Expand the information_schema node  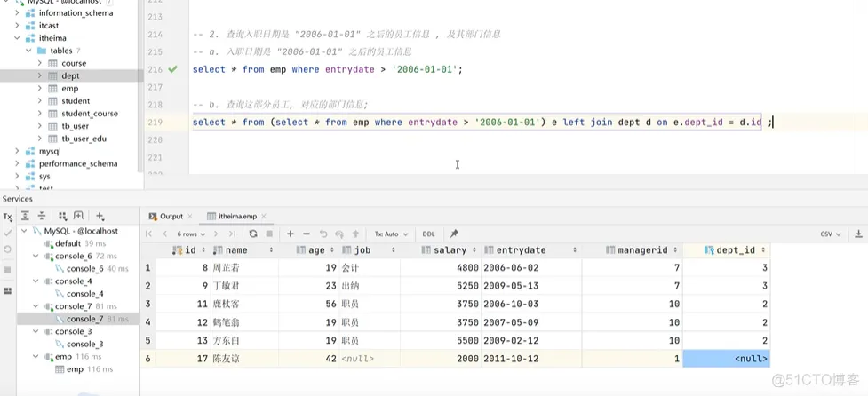17,12
